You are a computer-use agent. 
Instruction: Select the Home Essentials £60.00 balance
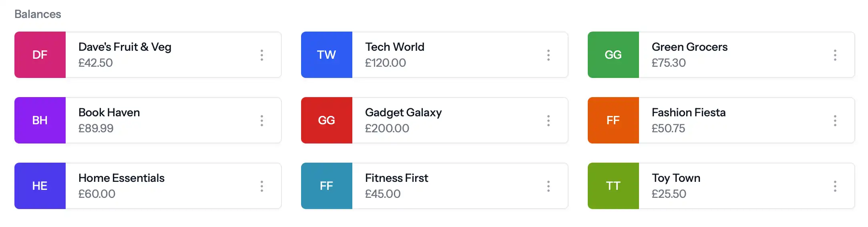[x=96, y=194]
